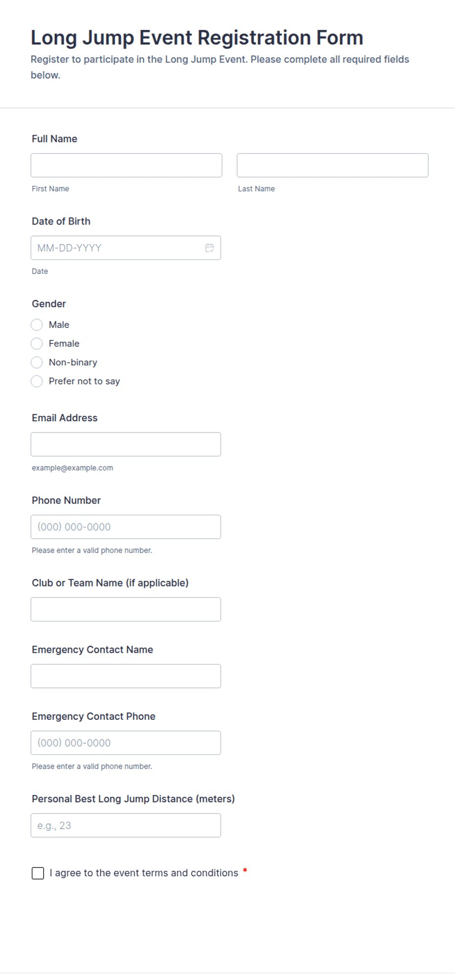Click into the Email Address field

click(126, 444)
